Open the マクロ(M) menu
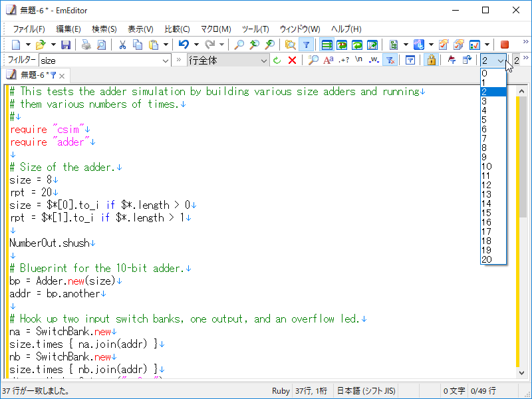Image resolution: width=532 pixels, height=399 pixels. tap(215, 29)
